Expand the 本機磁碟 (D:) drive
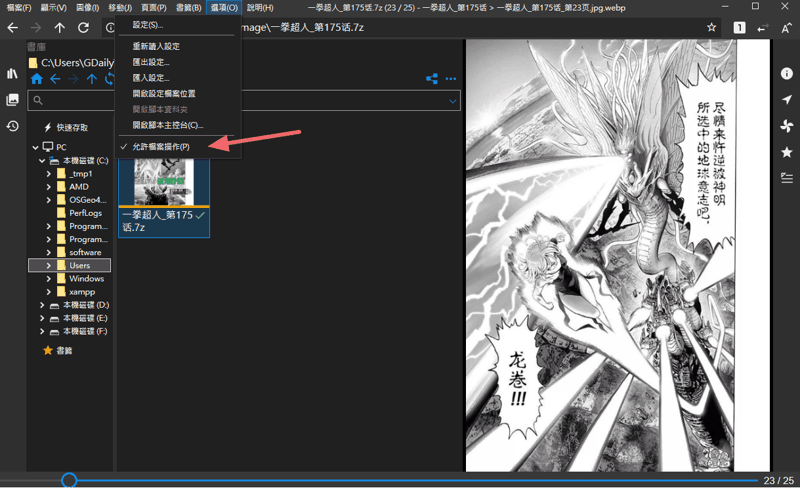Viewport: 800px width, 490px height. (42, 305)
